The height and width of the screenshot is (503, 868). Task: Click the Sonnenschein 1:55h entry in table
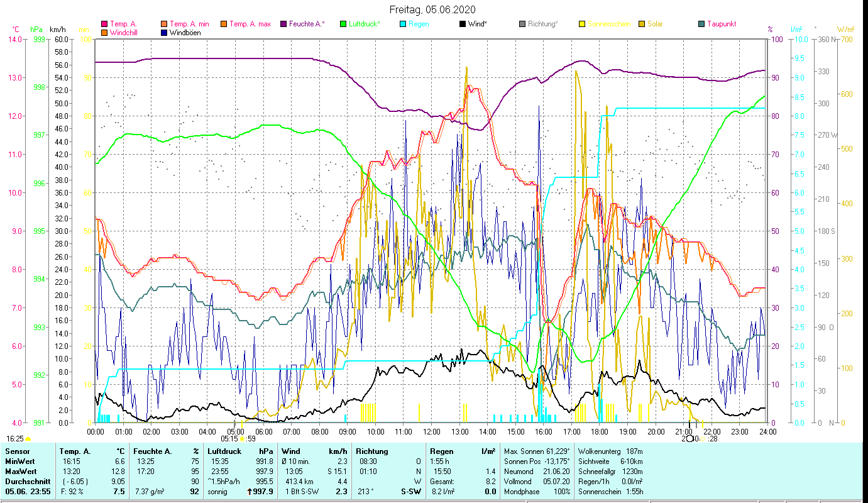click(611, 492)
